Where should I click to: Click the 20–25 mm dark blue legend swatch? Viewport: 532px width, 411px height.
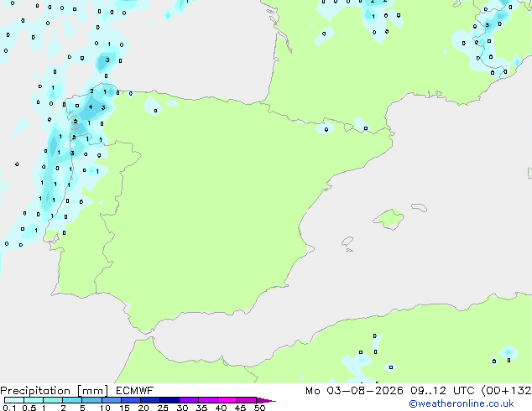[x=150, y=400]
